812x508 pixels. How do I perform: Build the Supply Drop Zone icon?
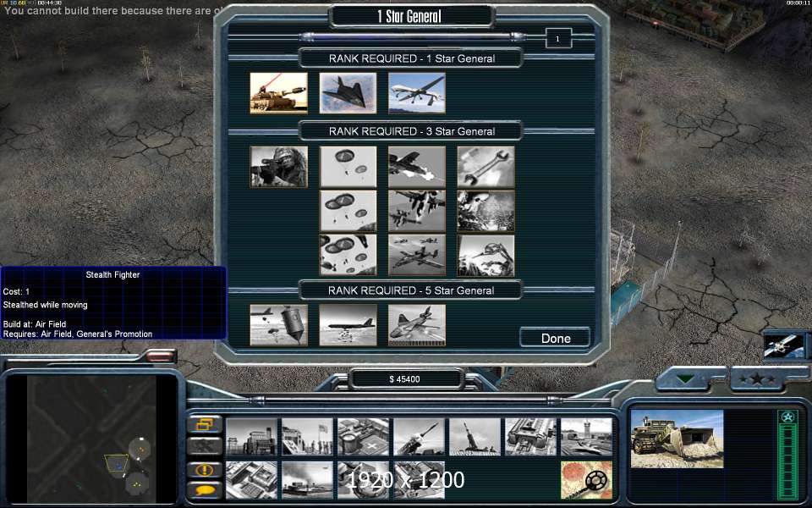coord(308,480)
